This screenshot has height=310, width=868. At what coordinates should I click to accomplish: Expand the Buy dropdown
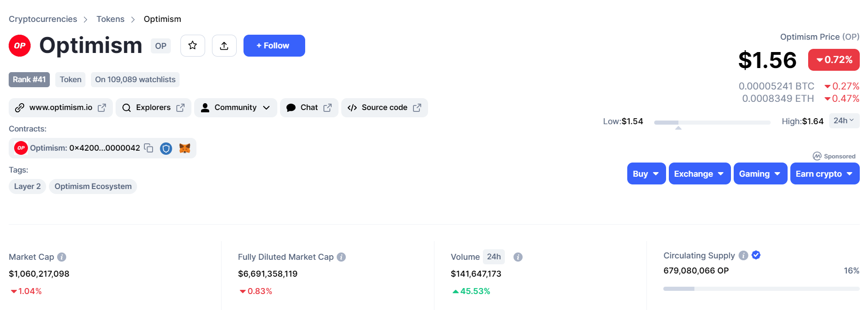pyautogui.click(x=646, y=173)
